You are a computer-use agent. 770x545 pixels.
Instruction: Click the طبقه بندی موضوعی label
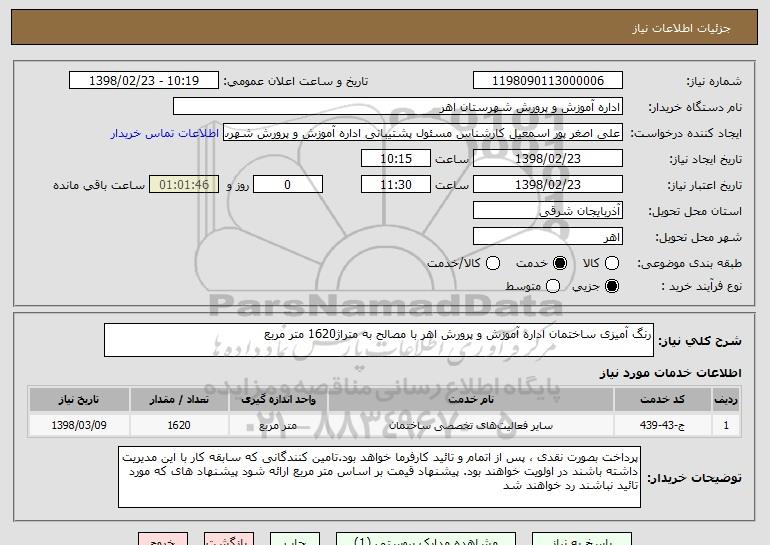[x=689, y=264]
